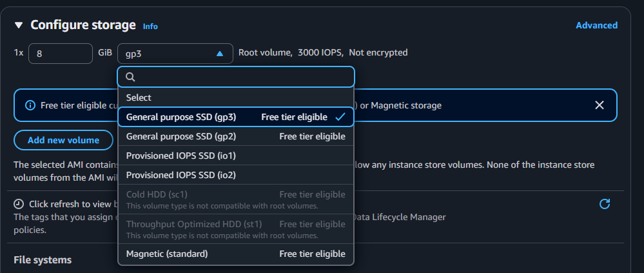Click the checkmark beside gp3 option
The width and height of the screenshot is (644, 273).
click(340, 117)
